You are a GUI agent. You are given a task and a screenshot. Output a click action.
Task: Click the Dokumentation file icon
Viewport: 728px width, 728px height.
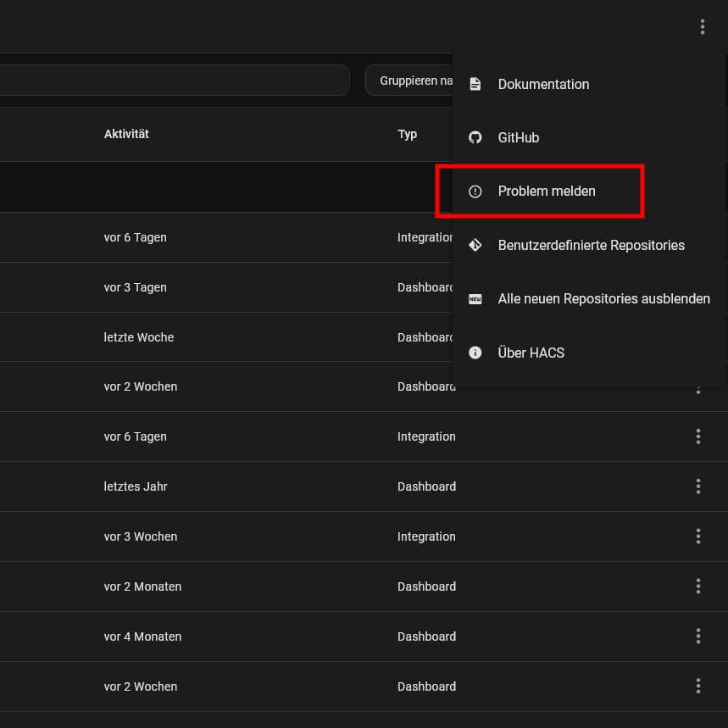click(x=475, y=84)
